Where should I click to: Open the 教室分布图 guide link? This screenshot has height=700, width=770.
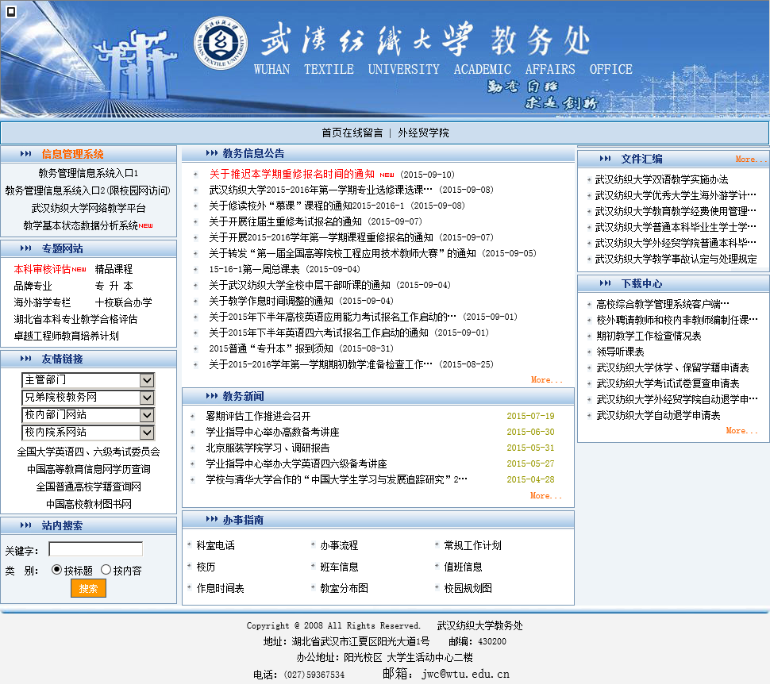(x=345, y=588)
